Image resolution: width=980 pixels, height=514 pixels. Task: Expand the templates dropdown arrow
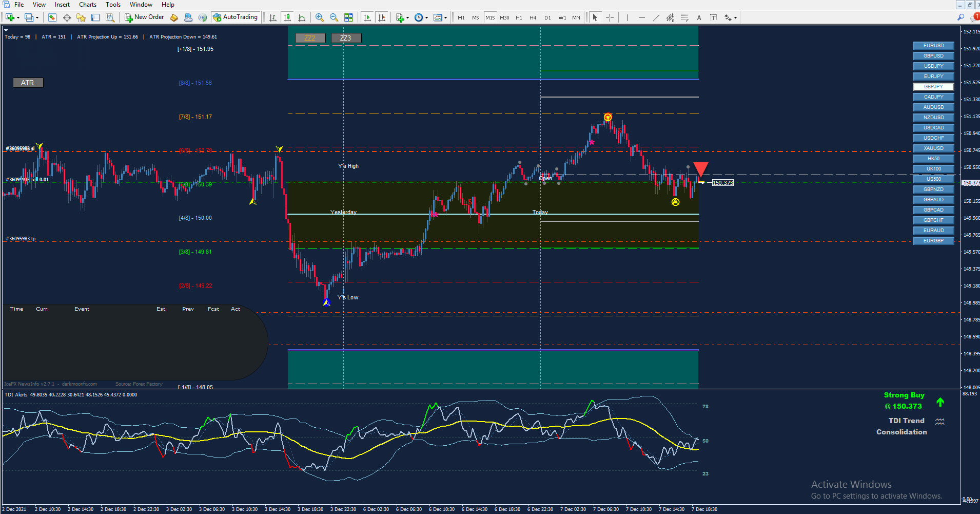[x=445, y=17]
